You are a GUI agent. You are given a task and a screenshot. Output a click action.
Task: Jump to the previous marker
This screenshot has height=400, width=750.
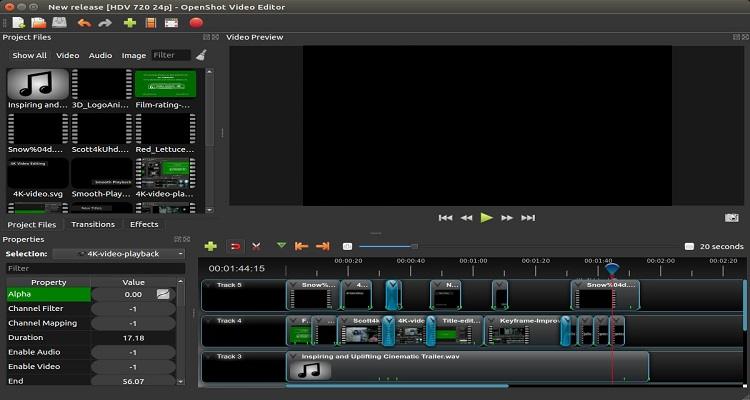point(301,246)
